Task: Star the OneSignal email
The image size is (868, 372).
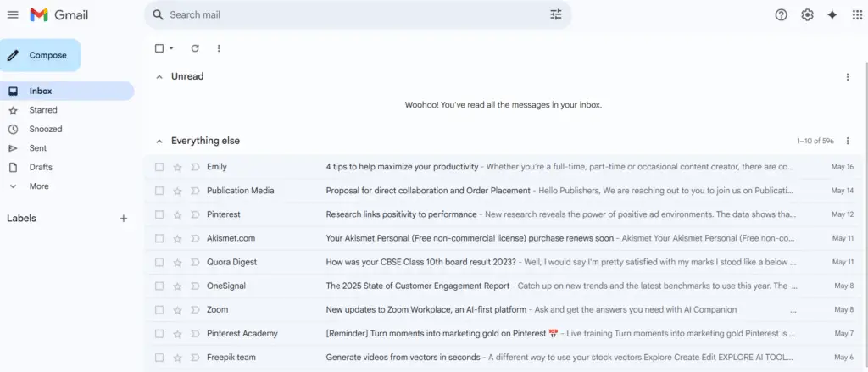Action: coord(177,286)
